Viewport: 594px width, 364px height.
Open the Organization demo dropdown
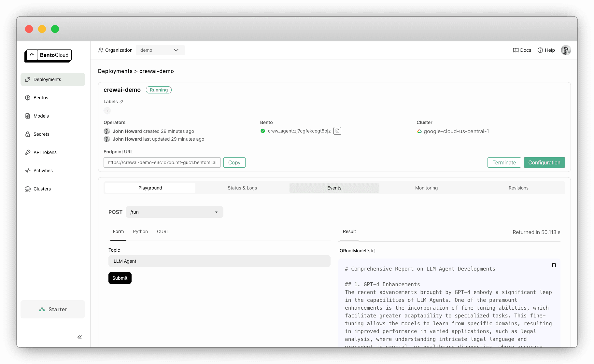[160, 50]
